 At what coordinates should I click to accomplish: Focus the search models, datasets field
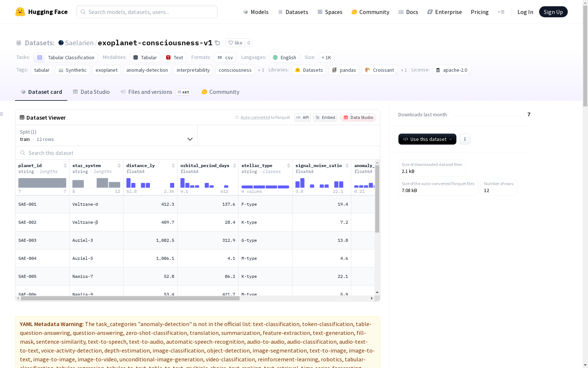click(x=147, y=12)
